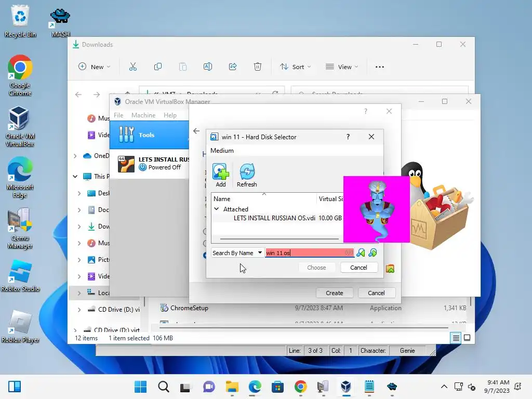
Task: Open the File menu in VirtualBox Manager
Action: pyautogui.click(x=118, y=115)
